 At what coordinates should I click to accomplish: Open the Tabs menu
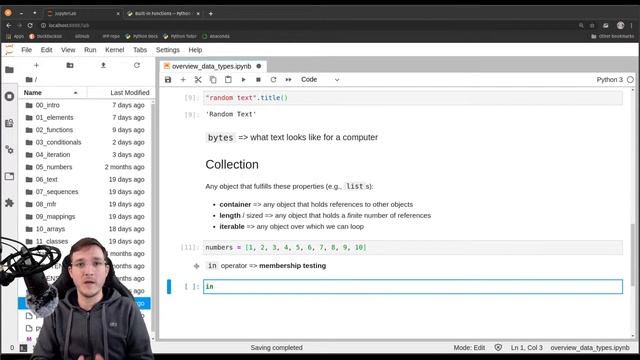pos(140,50)
